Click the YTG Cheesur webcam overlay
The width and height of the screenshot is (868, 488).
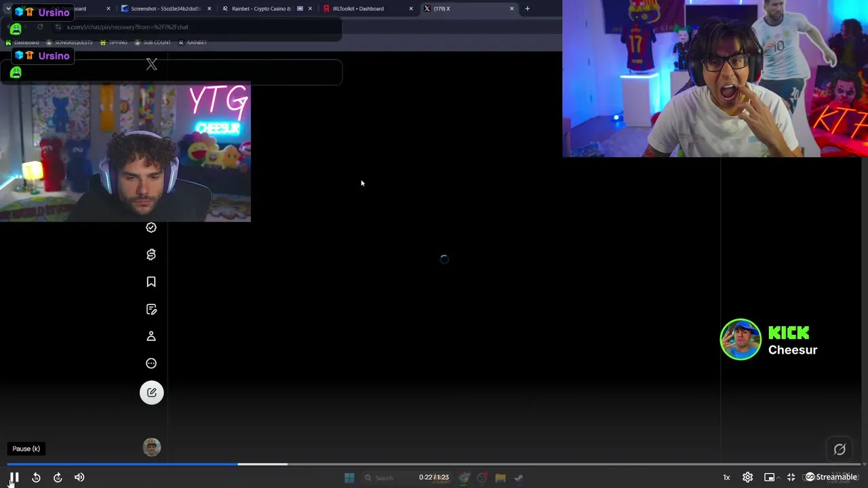pyautogui.click(x=125, y=152)
